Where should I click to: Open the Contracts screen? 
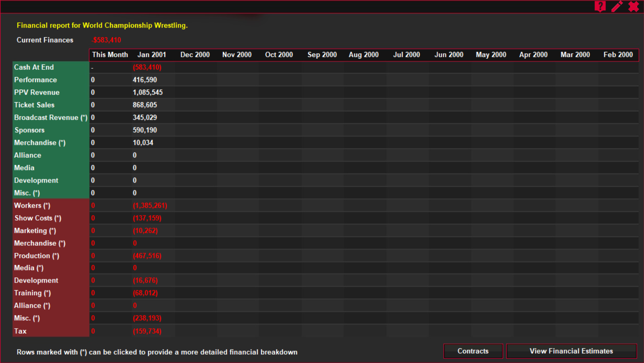473,351
